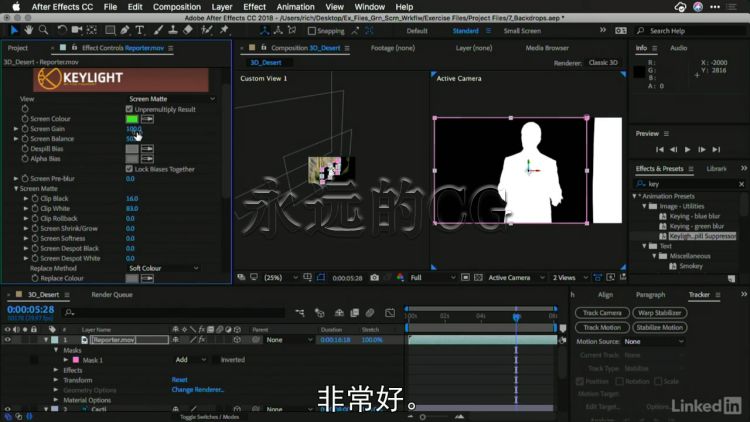Toggle Motion Blur switch in timeline header
The height and width of the screenshot is (422, 750).
370,313
